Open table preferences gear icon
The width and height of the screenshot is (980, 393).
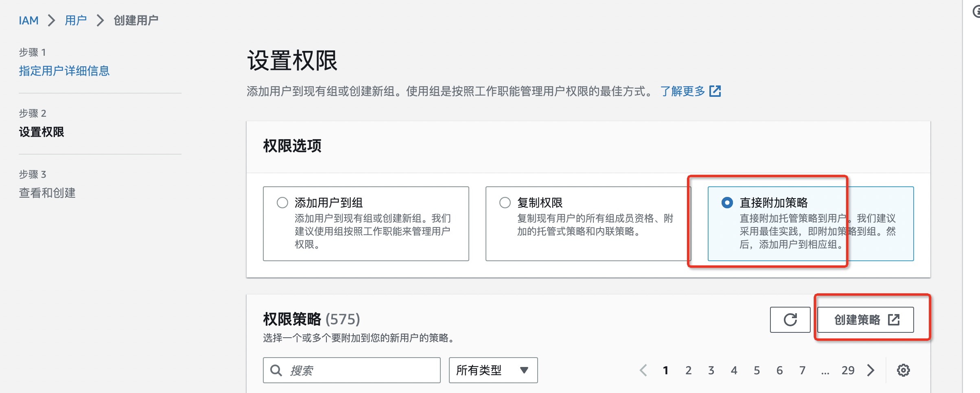(903, 370)
